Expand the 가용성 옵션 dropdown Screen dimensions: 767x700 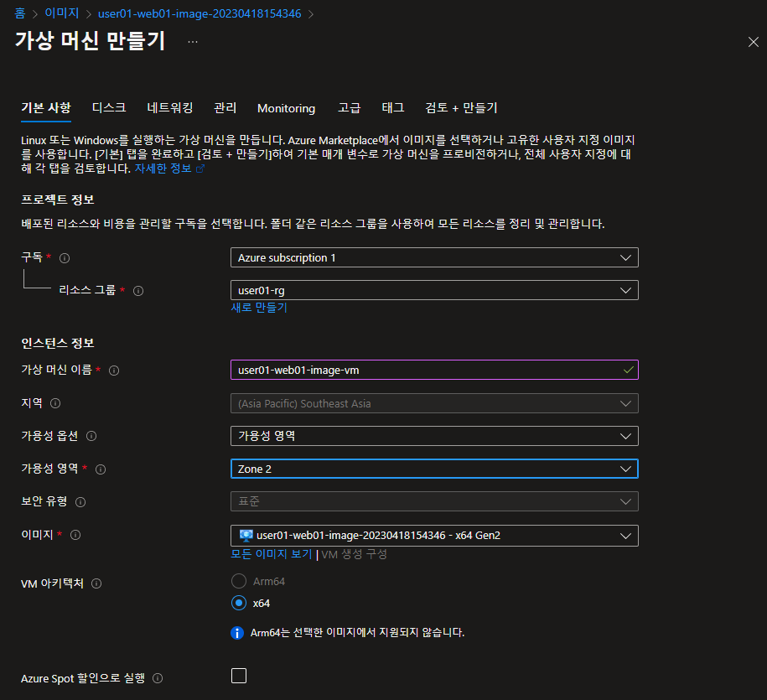434,436
